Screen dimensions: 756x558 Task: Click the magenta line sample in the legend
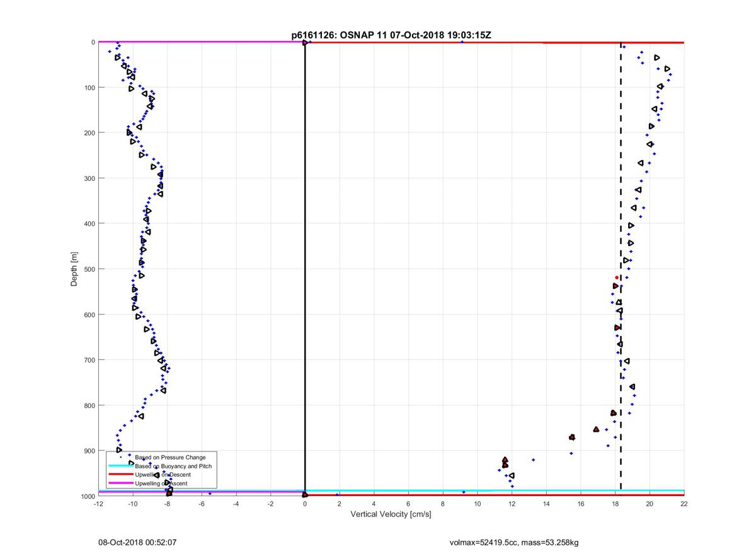(120, 484)
